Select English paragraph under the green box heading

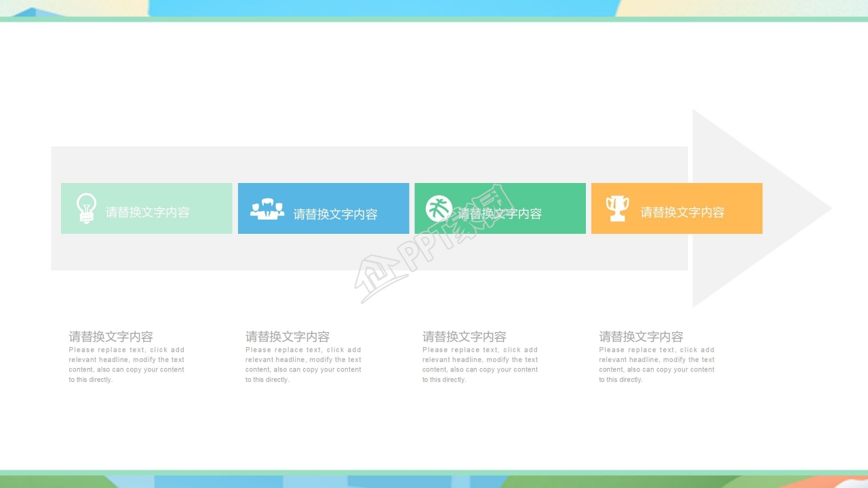pyautogui.click(x=480, y=365)
